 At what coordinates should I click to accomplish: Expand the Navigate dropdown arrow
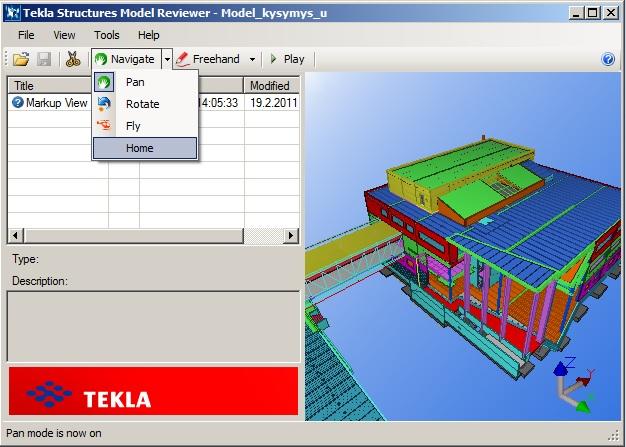167,59
